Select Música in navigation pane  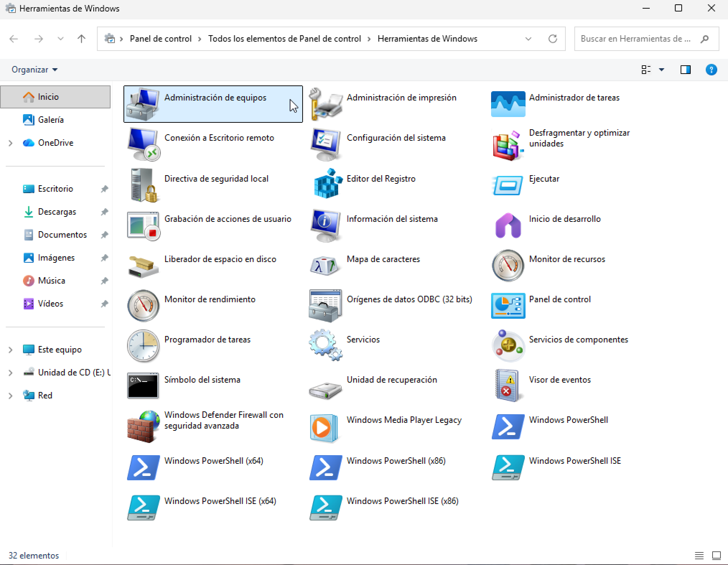pyautogui.click(x=55, y=281)
